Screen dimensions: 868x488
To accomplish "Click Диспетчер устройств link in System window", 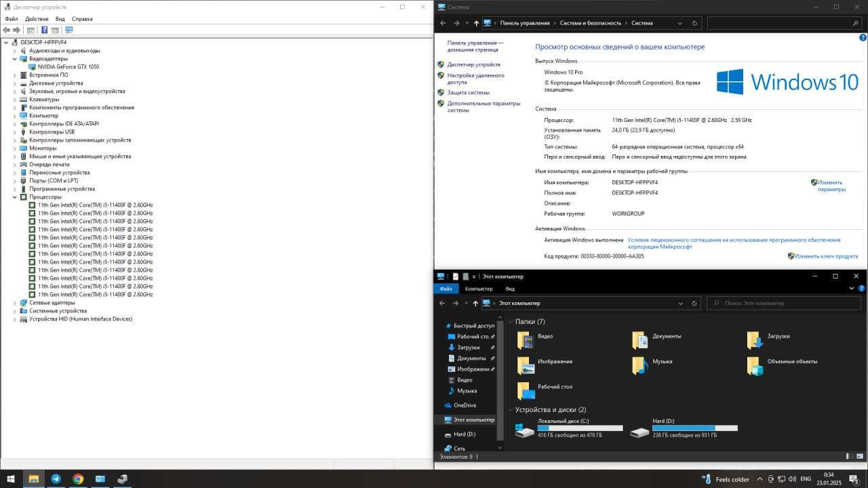I will click(x=474, y=64).
